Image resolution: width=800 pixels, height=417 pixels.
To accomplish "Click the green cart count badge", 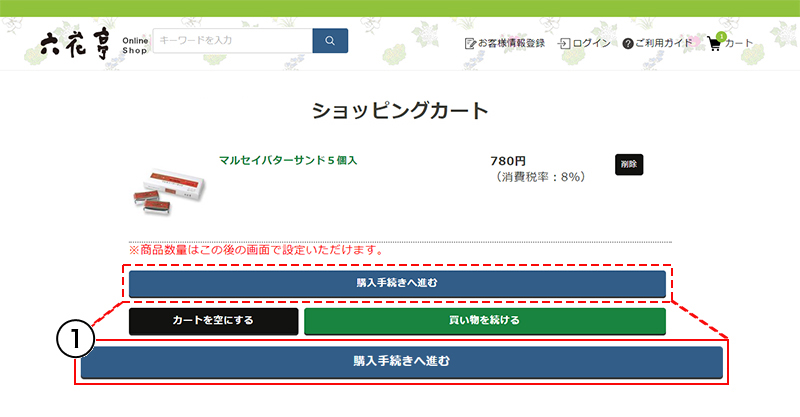I will tap(721, 37).
